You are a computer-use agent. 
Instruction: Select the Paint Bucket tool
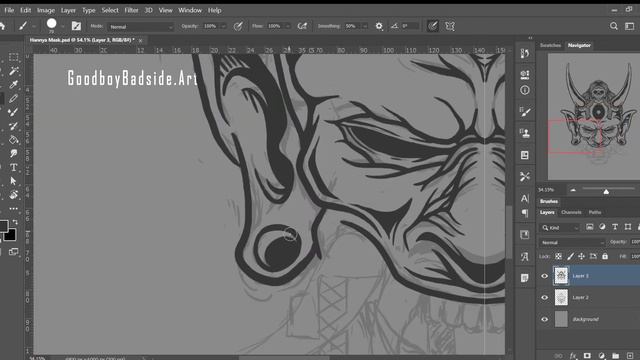coord(13,140)
